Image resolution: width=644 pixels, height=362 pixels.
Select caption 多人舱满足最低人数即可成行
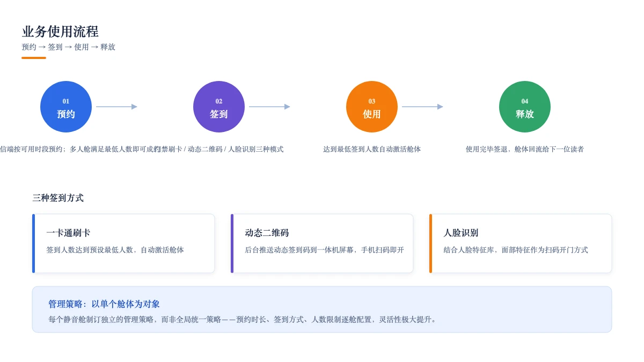point(115,149)
